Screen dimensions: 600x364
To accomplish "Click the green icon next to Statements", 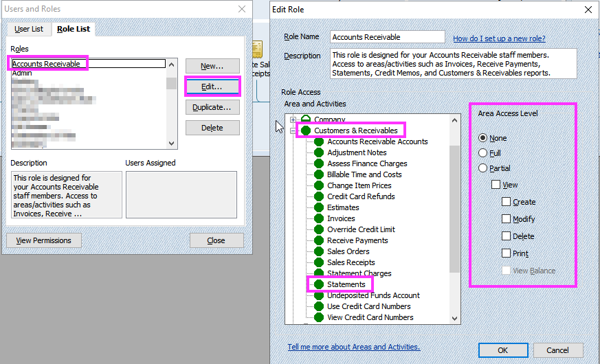I will (x=319, y=284).
